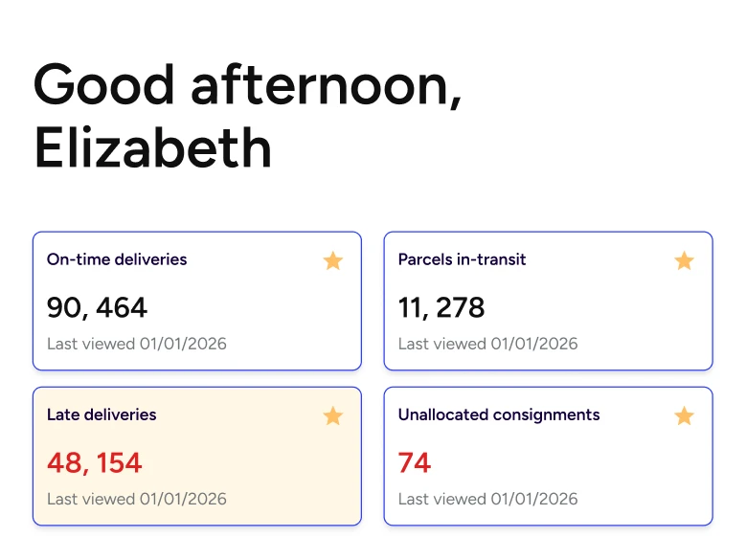Open the Unallocated consignments title
Screen dimensions: 746x560
[x=499, y=414]
